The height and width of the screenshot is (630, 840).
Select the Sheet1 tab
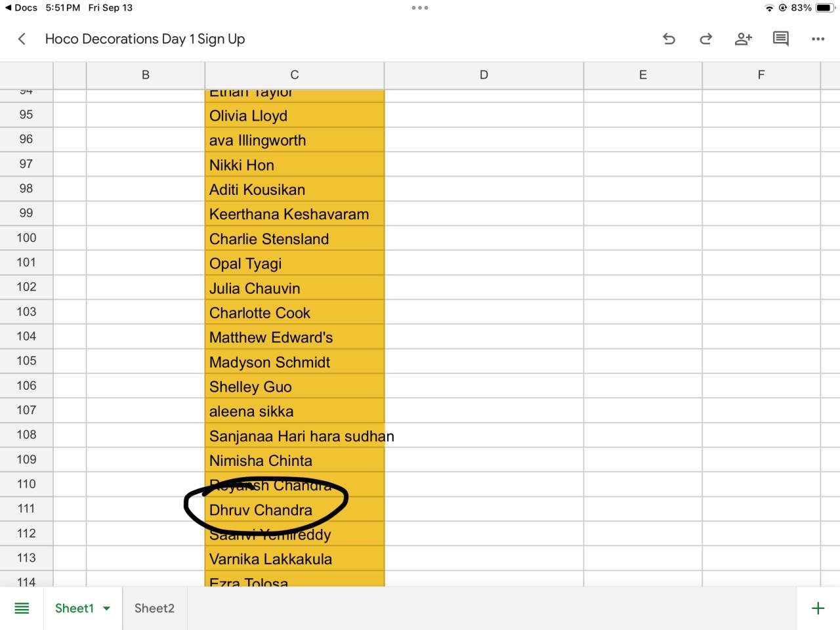74,608
